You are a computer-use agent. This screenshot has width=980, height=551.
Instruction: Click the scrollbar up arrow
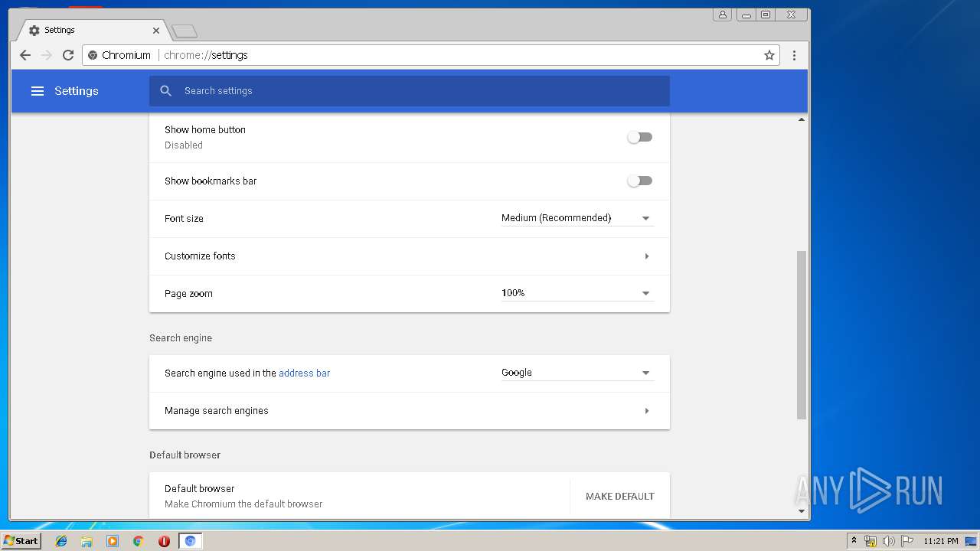(x=802, y=119)
